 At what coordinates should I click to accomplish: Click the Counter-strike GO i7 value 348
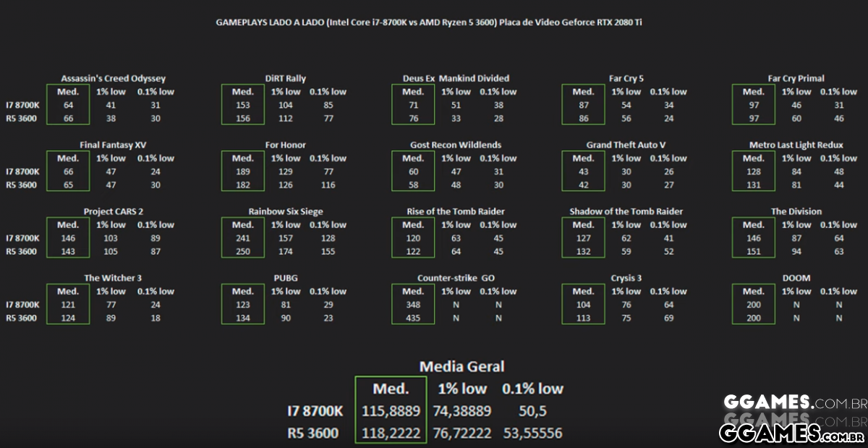click(x=413, y=305)
